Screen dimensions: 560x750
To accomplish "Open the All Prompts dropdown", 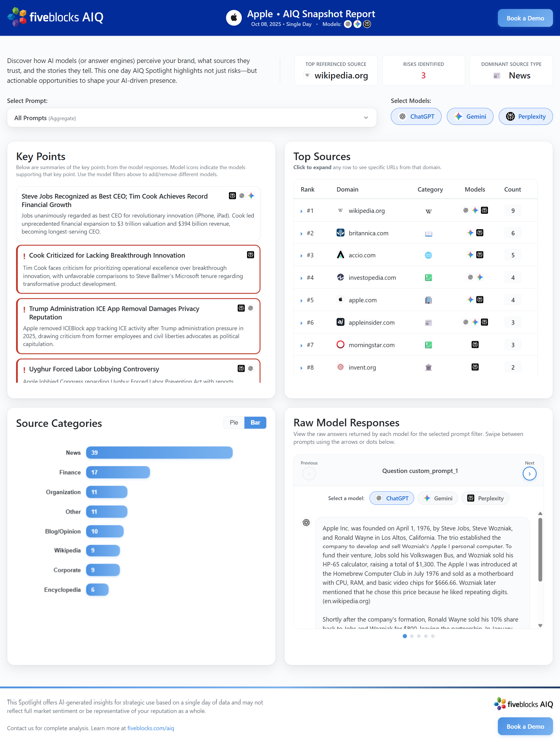I will point(192,118).
